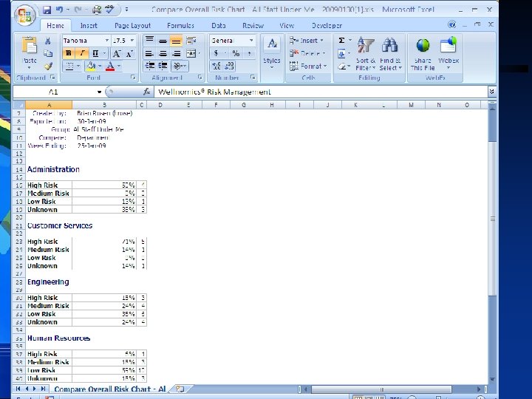This screenshot has width=532, height=399.
Task: Open Sort & Filter options
Action: [x=366, y=54]
